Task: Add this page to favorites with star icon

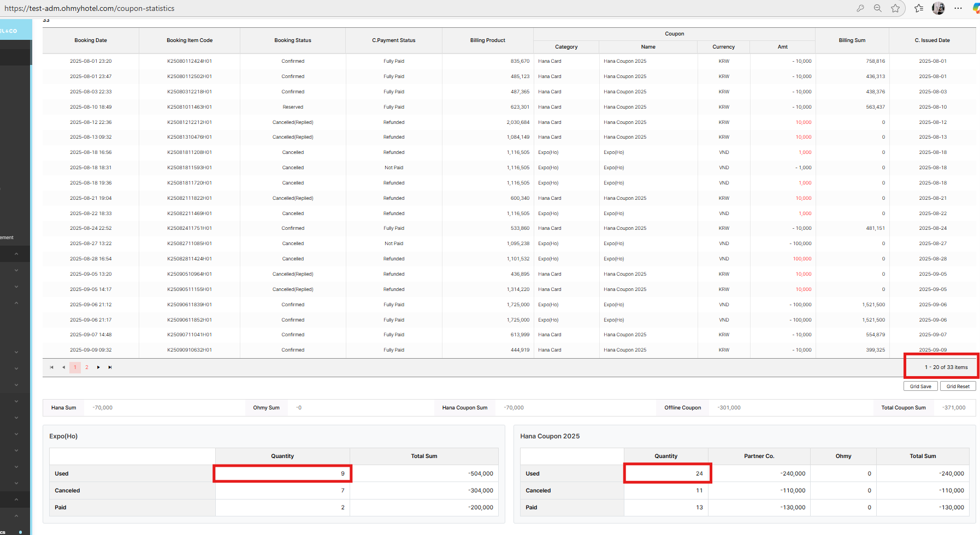Action: point(895,8)
